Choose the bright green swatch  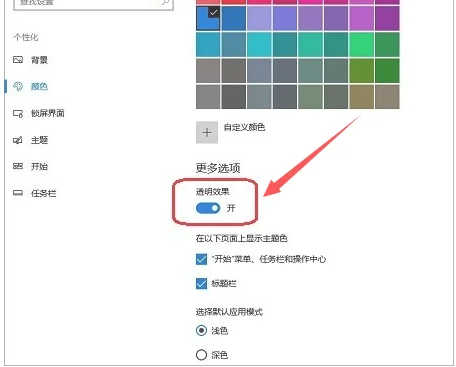coord(361,45)
